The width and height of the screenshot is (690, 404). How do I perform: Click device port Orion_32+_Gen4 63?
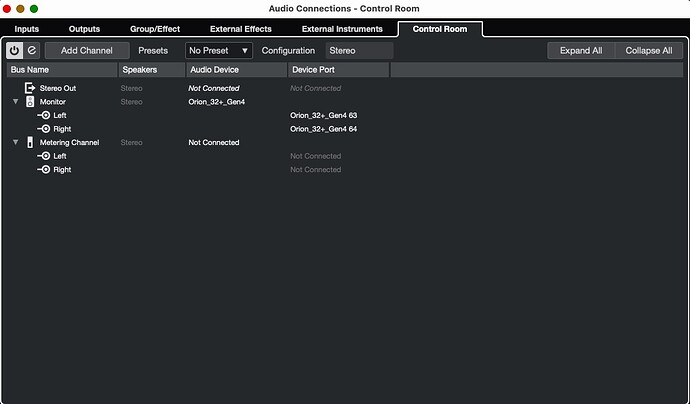pyautogui.click(x=323, y=116)
